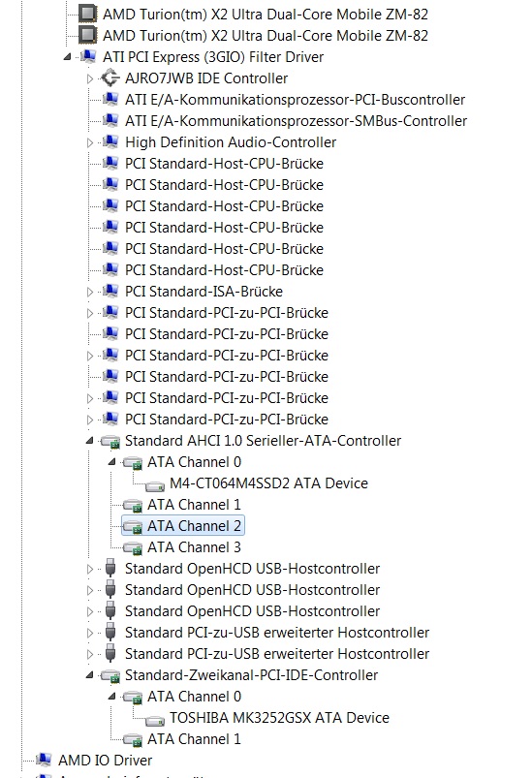This screenshot has height=778, width=532.
Task: Click the AMD IO Driver computer icon
Action: [x=44, y=760]
